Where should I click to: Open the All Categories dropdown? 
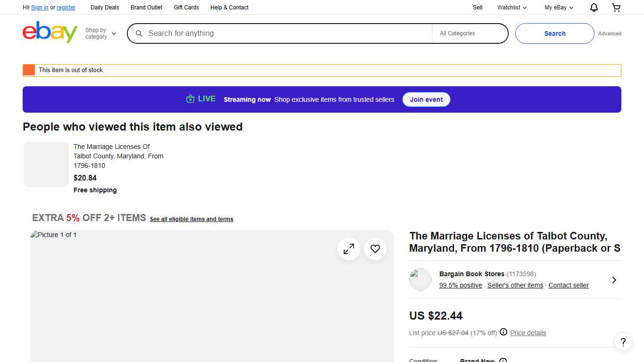pos(469,33)
